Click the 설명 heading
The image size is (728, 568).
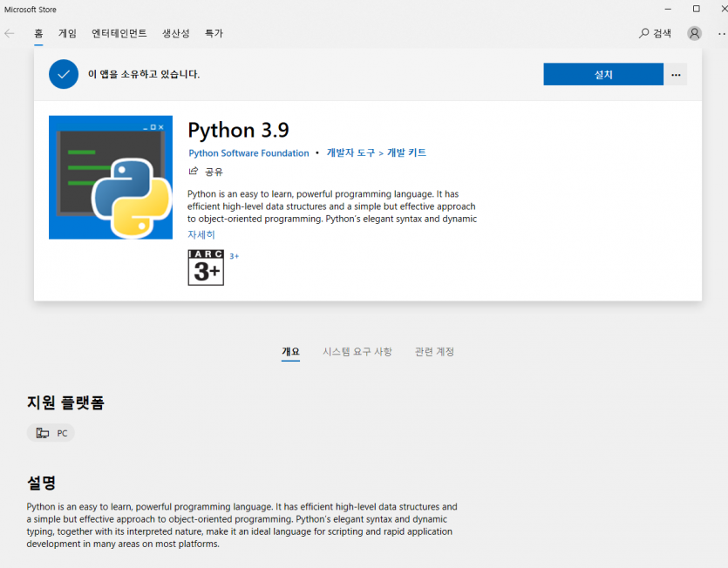click(x=41, y=483)
